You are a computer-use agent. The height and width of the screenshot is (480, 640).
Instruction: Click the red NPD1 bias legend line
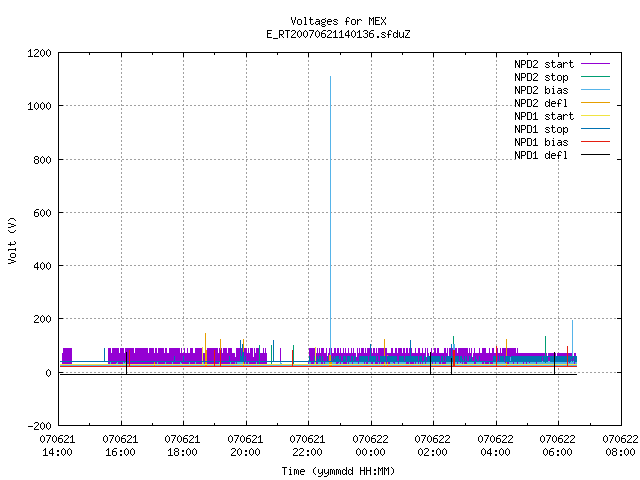point(596,142)
